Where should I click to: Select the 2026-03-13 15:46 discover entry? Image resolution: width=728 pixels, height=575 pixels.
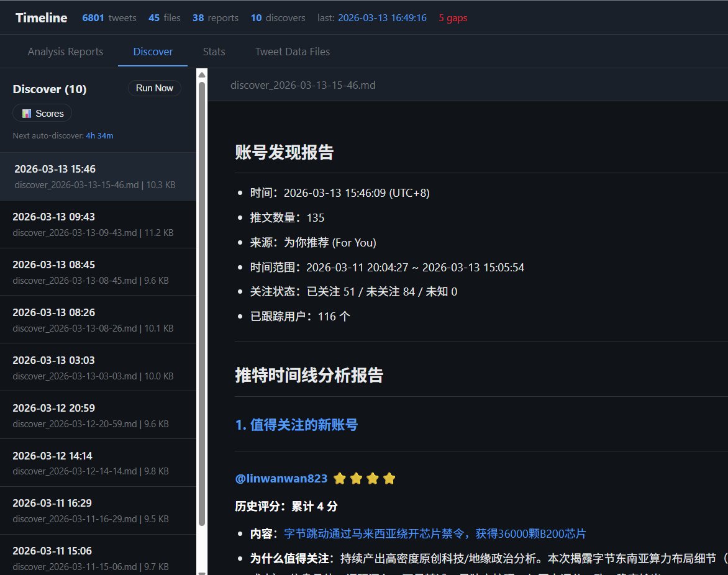point(98,176)
